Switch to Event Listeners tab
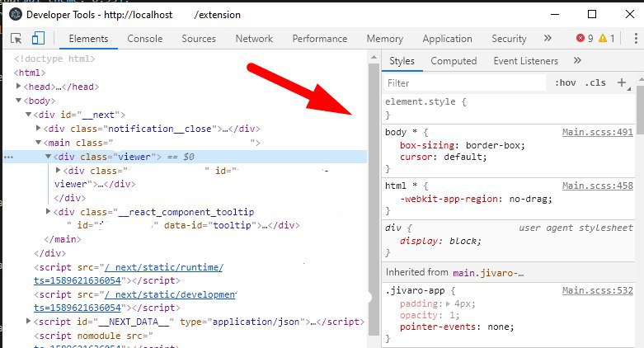 526,61
